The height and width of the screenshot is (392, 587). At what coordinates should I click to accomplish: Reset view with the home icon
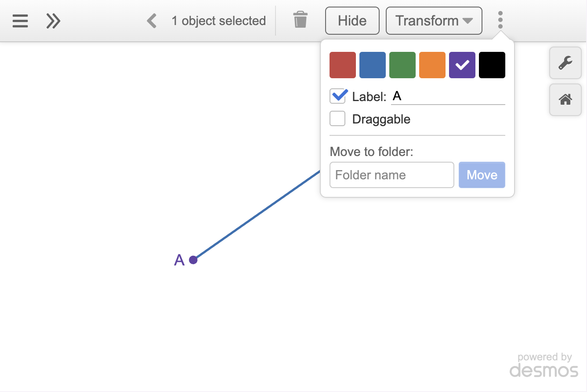565,100
